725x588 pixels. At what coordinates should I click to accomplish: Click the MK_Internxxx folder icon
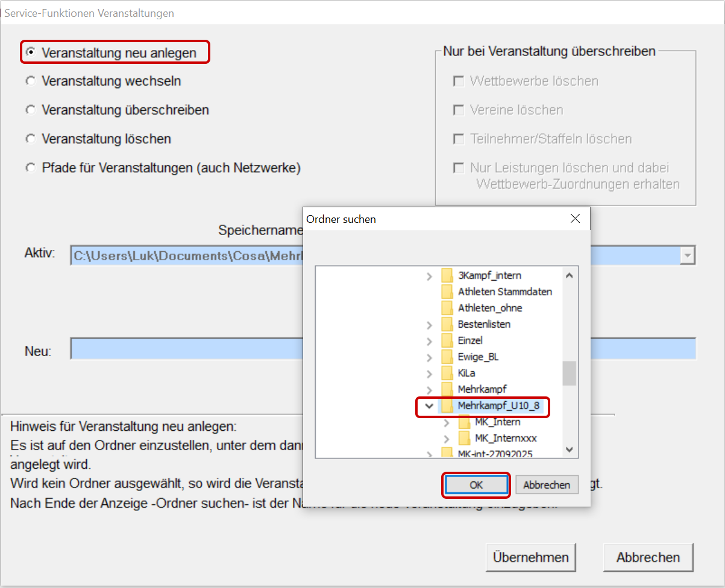pyautogui.click(x=464, y=438)
